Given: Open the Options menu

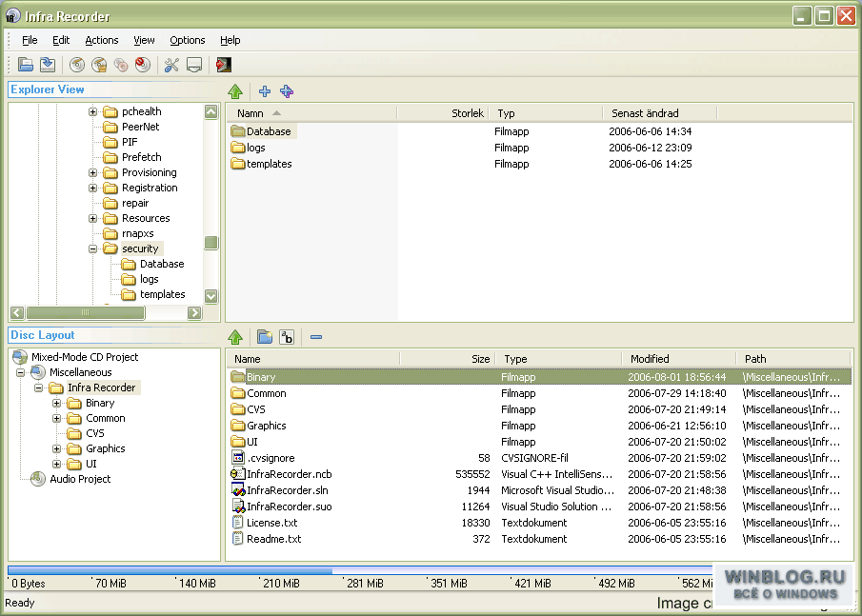Looking at the screenshot, I should [x=187, y=40].
